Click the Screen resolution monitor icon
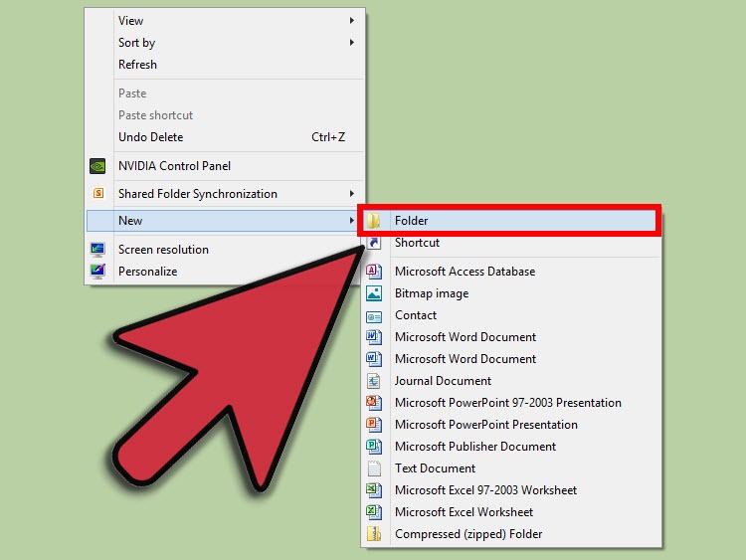Screen dimensions: 746x560 coord(97,250)
